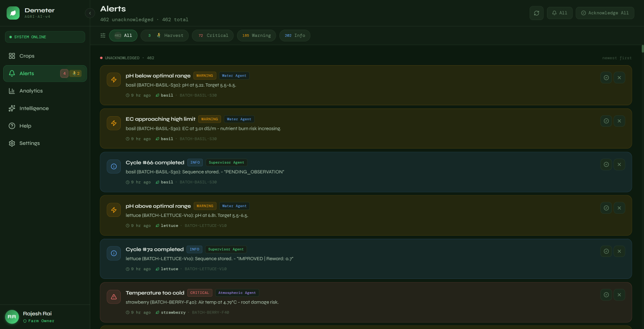Click the yellow harvest badge showing 2
Viewport: 644px width, 329px height.
click(x=76, y=73)
